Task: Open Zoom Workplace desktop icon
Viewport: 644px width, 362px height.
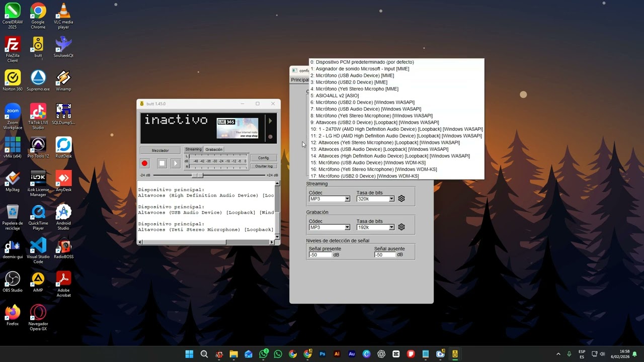Action: tap(13, 117)
